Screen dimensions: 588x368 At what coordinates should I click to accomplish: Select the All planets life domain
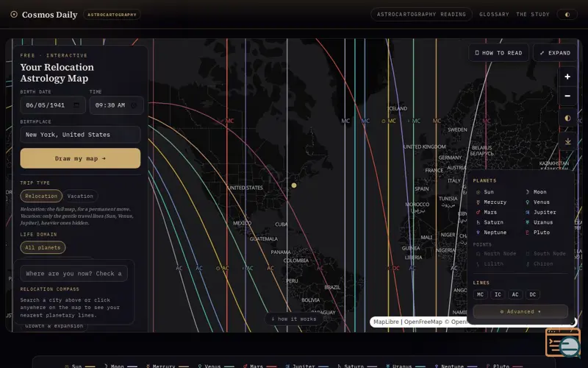coord(43,247)
